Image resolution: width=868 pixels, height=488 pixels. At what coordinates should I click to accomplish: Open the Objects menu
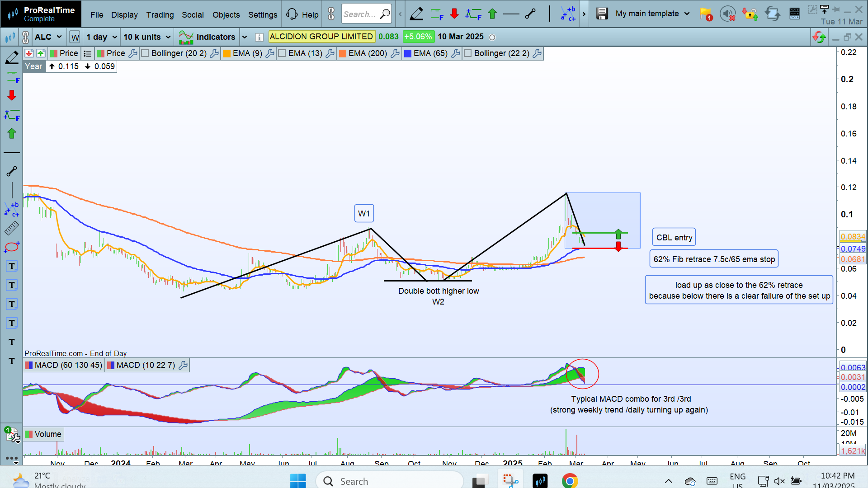[x=226, y=14]
